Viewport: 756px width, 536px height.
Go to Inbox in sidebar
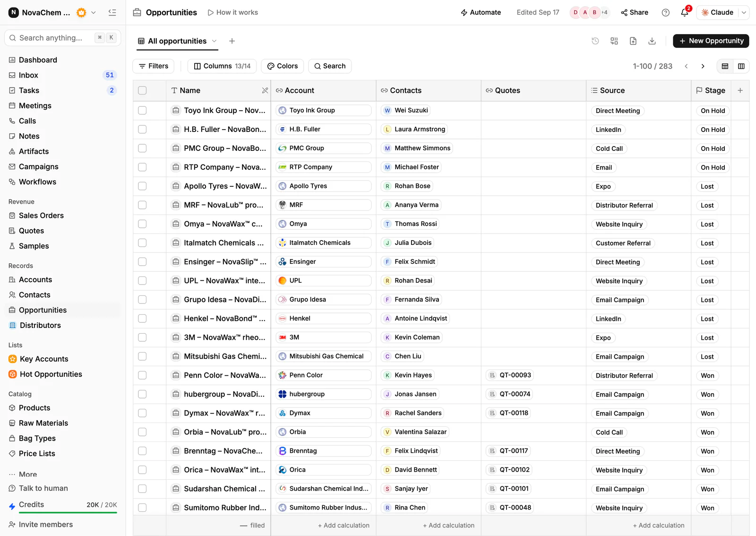click(63, 75)
